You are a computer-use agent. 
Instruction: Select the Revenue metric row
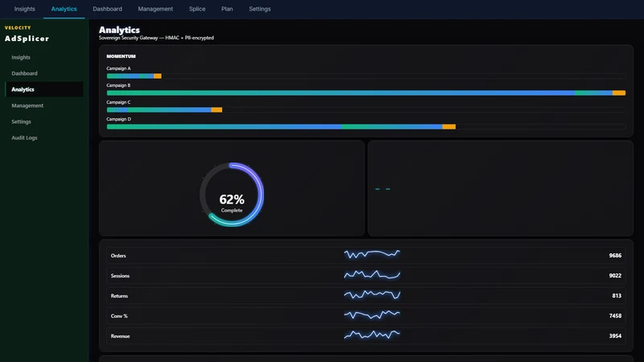366,335
